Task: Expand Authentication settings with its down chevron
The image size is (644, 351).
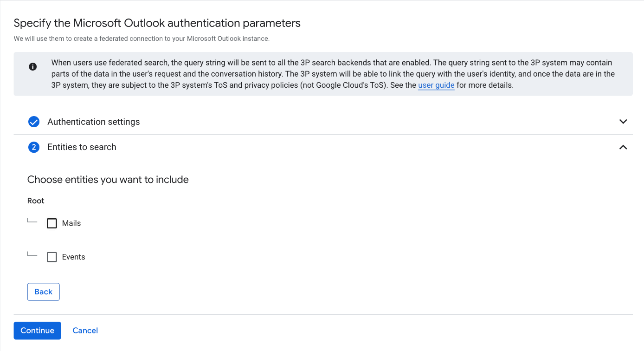Action: (x=623, y=122)
